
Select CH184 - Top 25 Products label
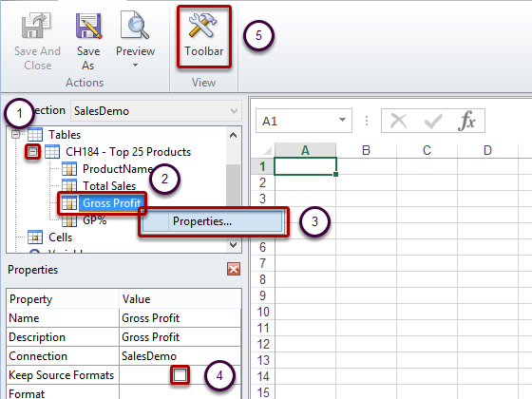click(128, 152)
